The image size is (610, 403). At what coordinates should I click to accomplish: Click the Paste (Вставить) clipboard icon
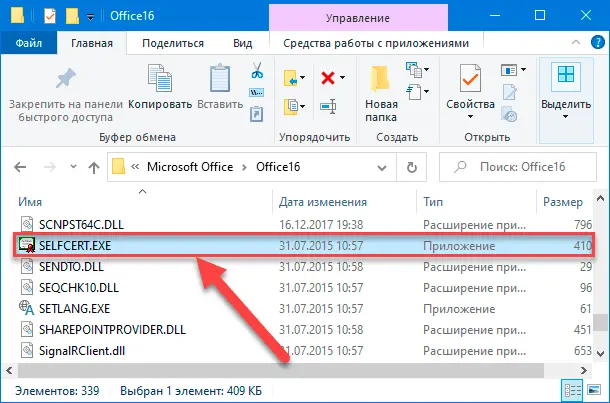(220, 88)
